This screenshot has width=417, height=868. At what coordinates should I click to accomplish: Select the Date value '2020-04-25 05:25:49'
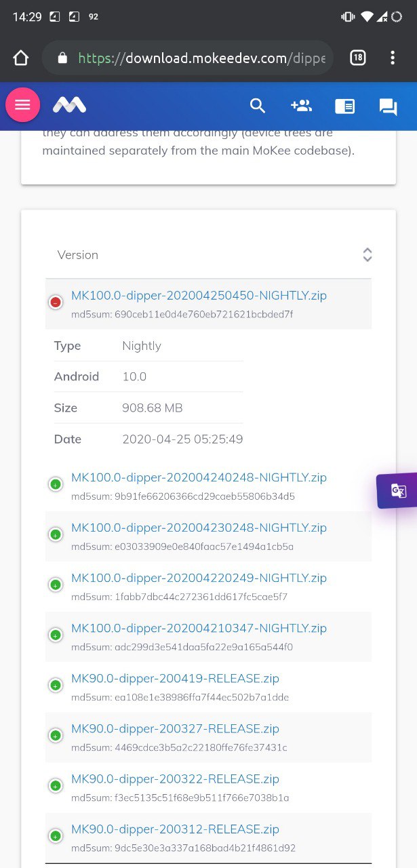coord(182,439)
